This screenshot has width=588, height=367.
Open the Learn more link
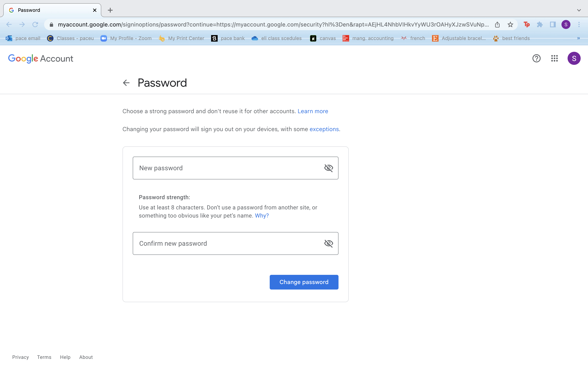pyautogui.click(x=313, y=111)
